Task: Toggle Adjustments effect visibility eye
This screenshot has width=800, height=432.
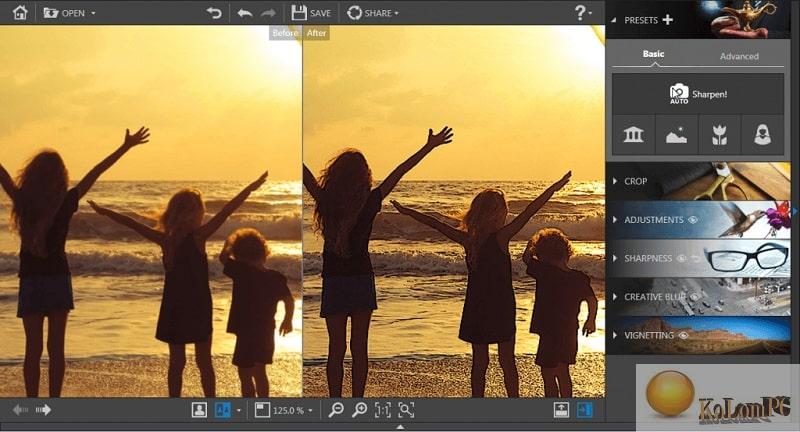Action: tap(693, 220)
